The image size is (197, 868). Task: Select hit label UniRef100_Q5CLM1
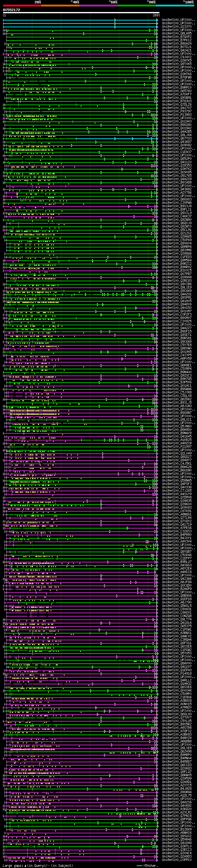point(177,230)
